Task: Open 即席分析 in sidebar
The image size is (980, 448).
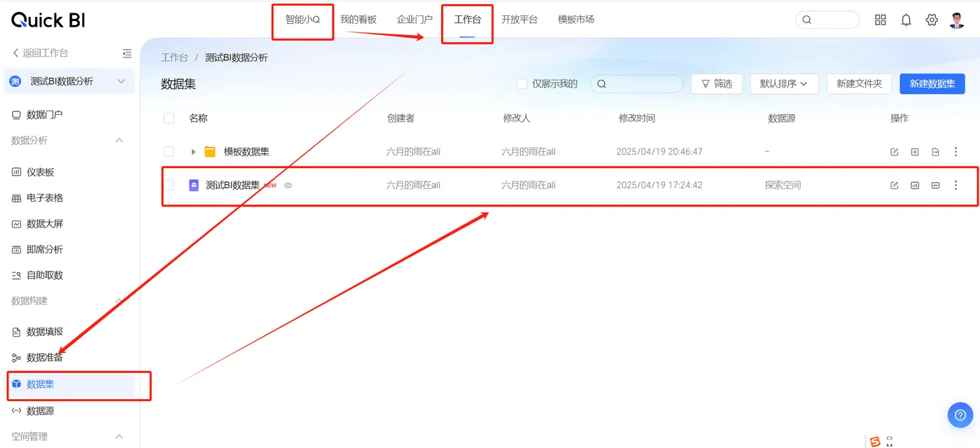Action: point(45,250)
